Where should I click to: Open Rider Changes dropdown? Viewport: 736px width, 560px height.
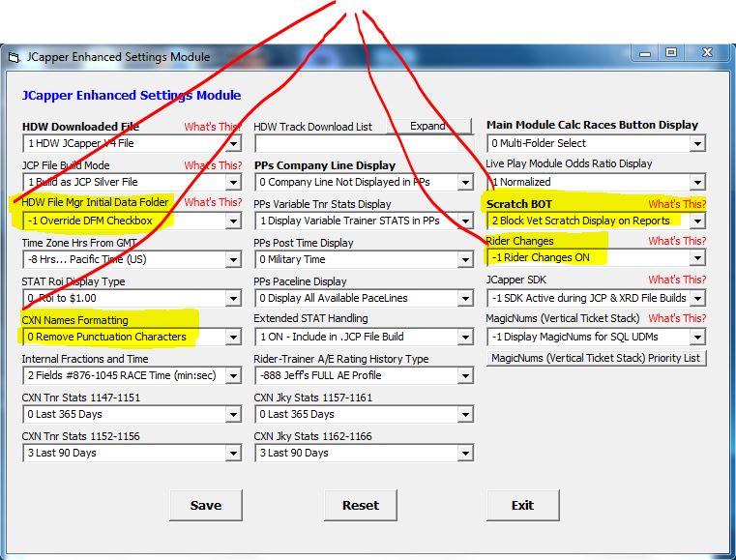697,257
